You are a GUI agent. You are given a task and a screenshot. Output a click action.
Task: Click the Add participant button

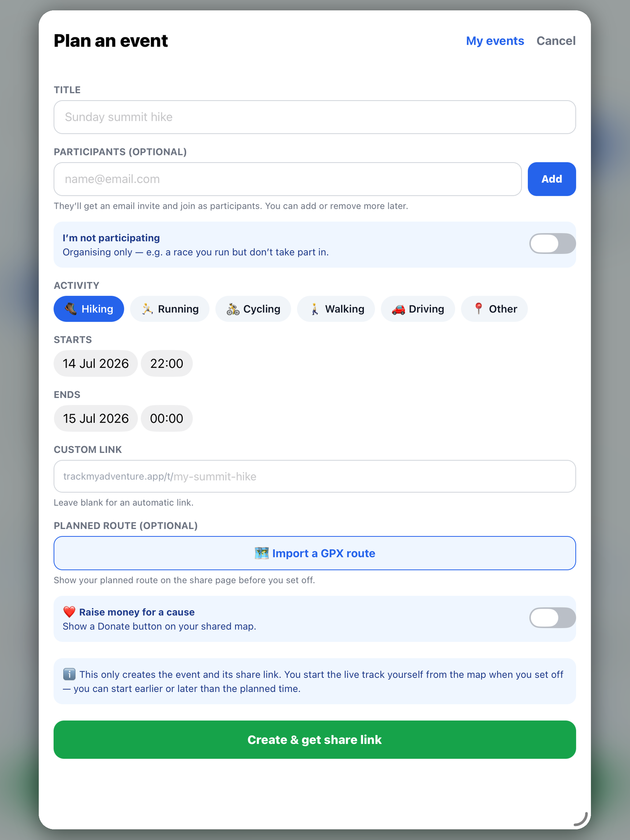click(x=551, y=179)
